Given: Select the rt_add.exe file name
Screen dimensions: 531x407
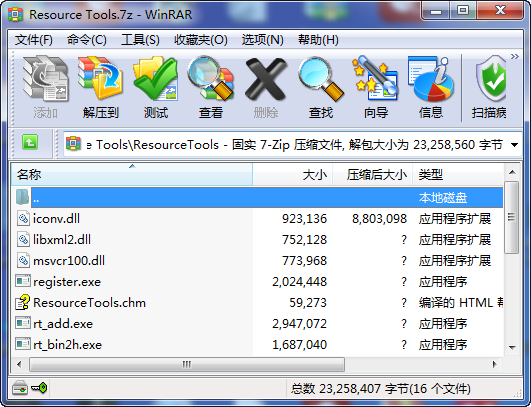Looking at the screenshot, I should pos(63,324).
